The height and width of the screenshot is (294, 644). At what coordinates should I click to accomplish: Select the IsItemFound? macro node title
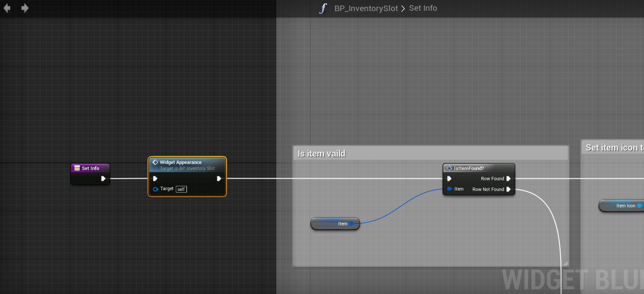pyautogui.click(x=469, y=168)
